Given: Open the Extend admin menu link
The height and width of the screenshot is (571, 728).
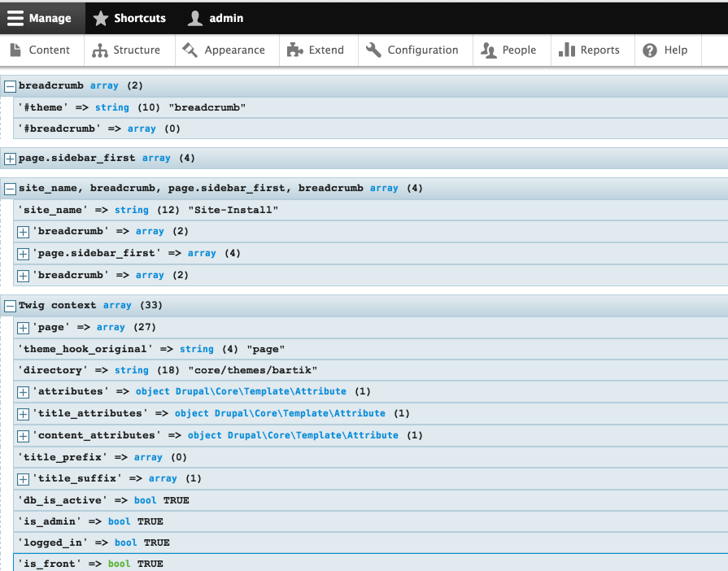Looking at the screenshot, I should pyautogui.click(x=319, y=50).
